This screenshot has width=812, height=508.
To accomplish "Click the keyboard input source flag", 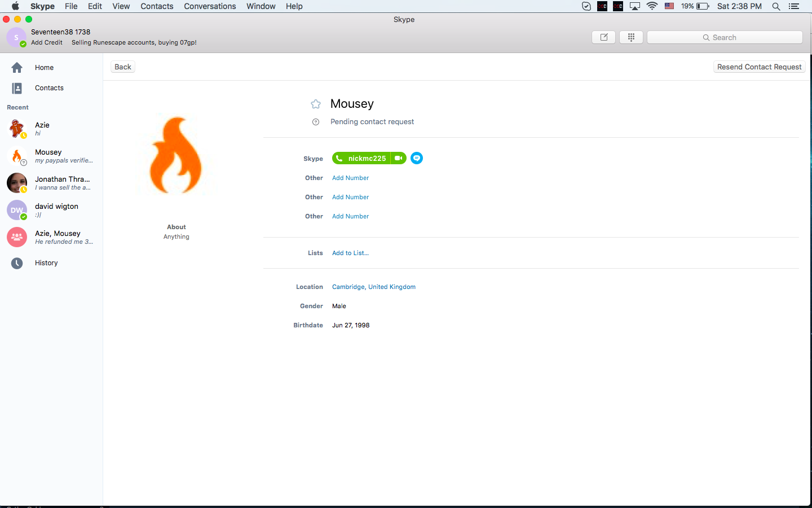I will tap(669, 6).
